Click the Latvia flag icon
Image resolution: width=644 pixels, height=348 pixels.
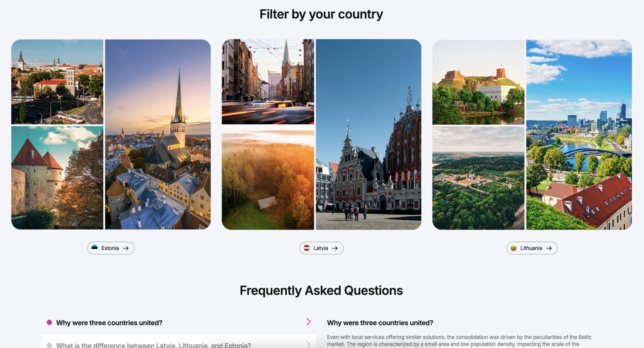point(306,248)
